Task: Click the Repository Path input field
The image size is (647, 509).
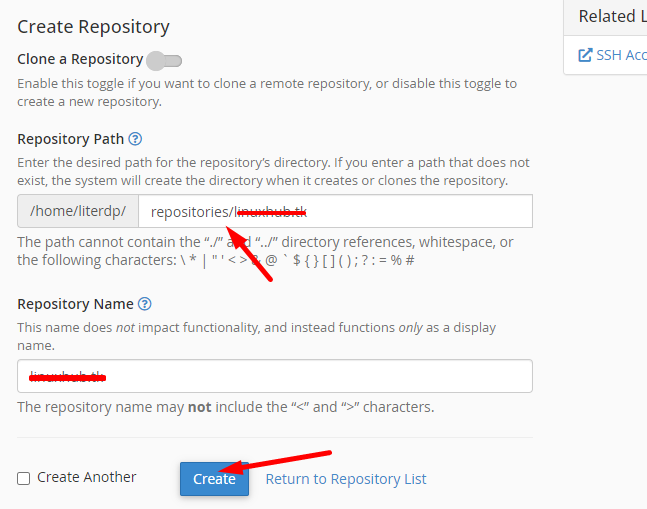Action: (x=335, y=211)
